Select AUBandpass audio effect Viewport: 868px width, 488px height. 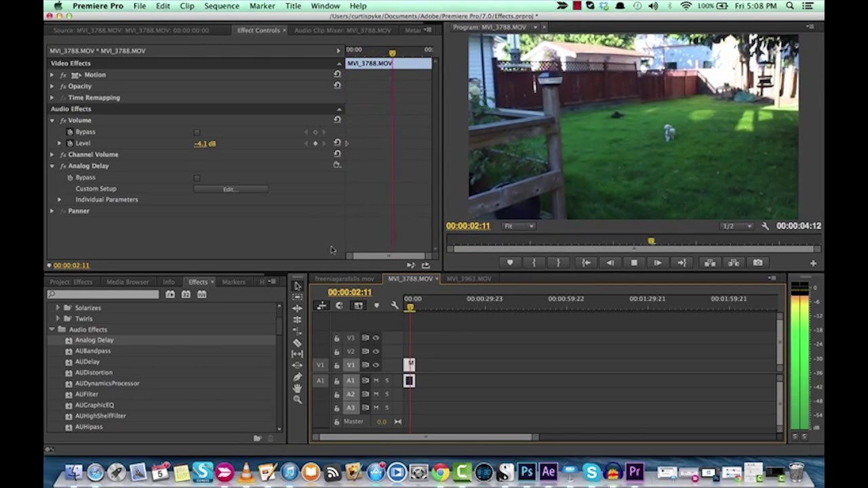coord(93,351)
